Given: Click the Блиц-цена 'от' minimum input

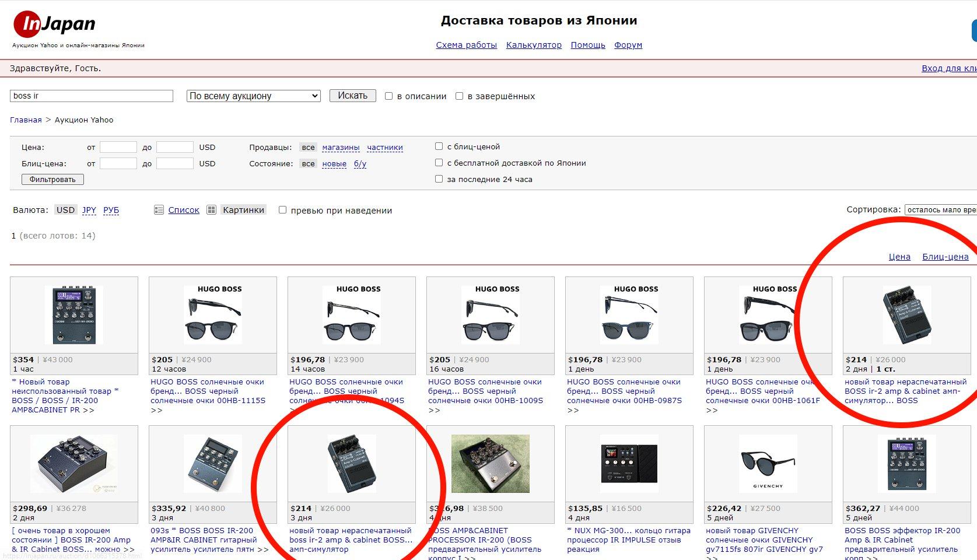Looking at the screenshot, I should 118,163.
